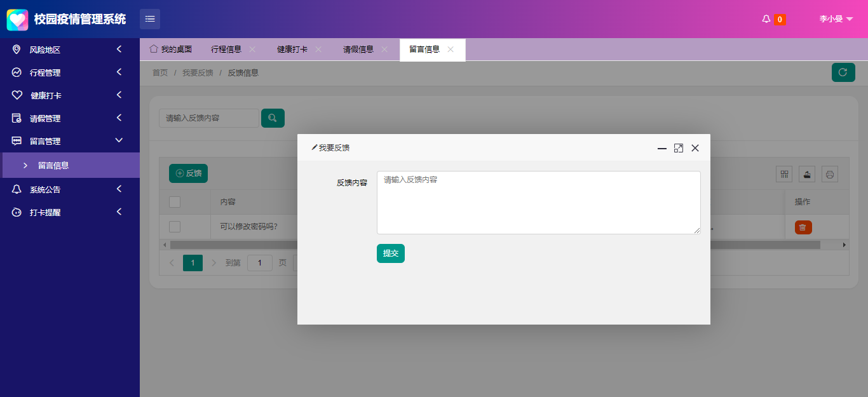Close the 健康打卡 tab
This screenshot has height=397, width=868.
[x=318, y=50]
